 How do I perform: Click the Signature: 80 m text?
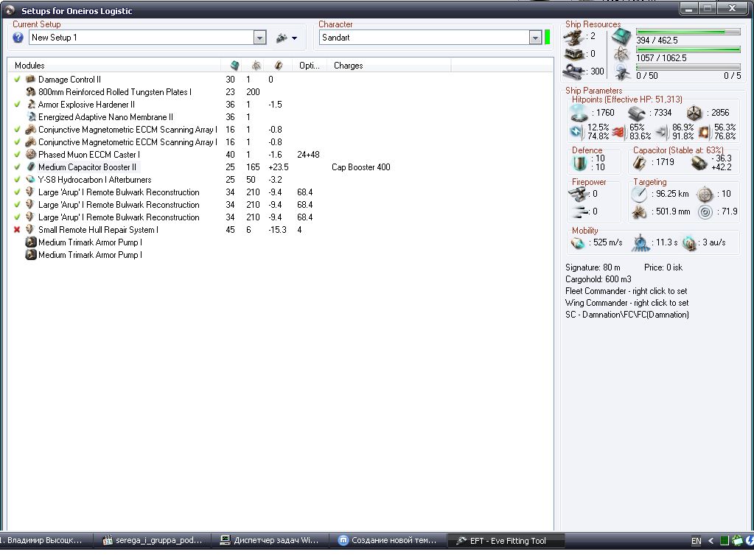pos(593,267)
